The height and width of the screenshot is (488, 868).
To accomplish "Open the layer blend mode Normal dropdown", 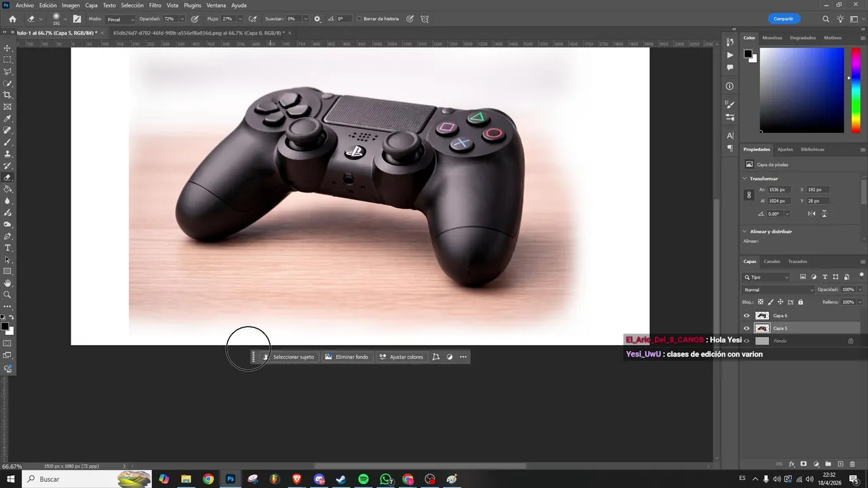I will (x=778, y=289).
